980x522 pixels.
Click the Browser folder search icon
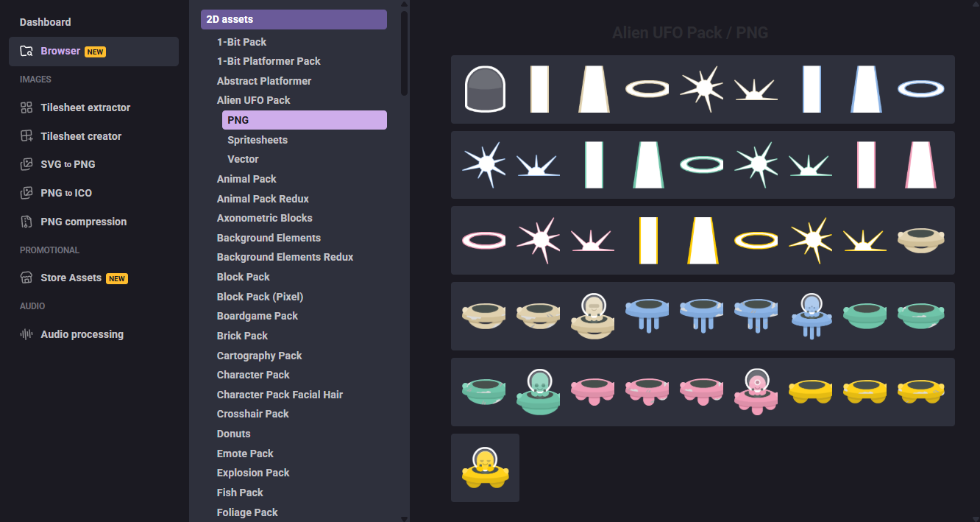click(x=26, y=52)
